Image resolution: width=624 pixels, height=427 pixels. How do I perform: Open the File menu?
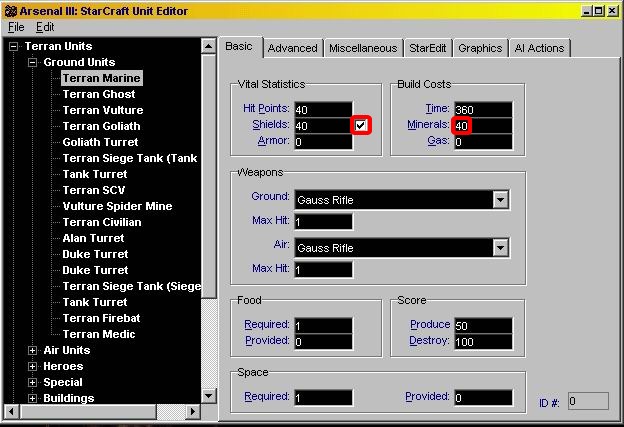[16, 27]
